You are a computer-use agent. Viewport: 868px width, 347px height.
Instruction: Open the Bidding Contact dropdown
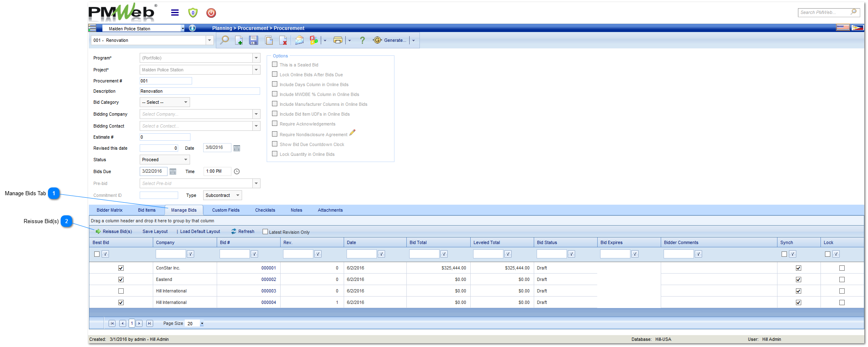click(x=256, y=126)
